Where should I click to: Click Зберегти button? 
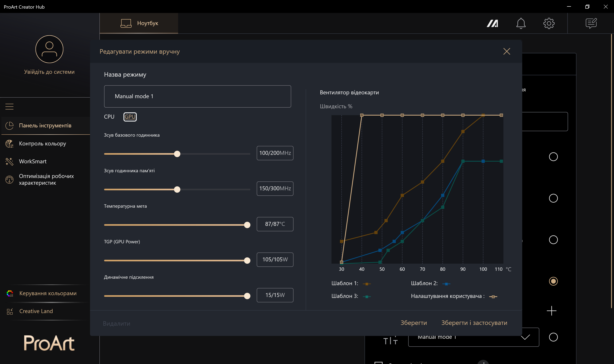(x=414, y=323)
